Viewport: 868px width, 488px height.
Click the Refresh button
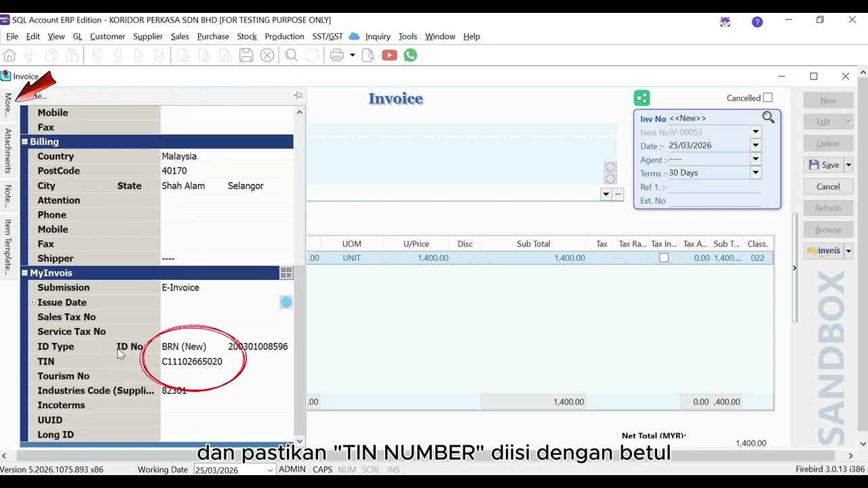828,208
